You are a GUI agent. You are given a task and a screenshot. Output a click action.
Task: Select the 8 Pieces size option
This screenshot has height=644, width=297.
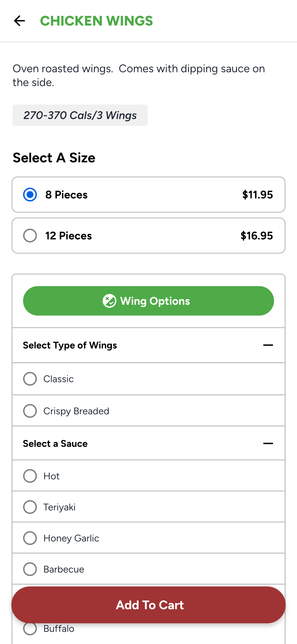(x=148, y=194)
